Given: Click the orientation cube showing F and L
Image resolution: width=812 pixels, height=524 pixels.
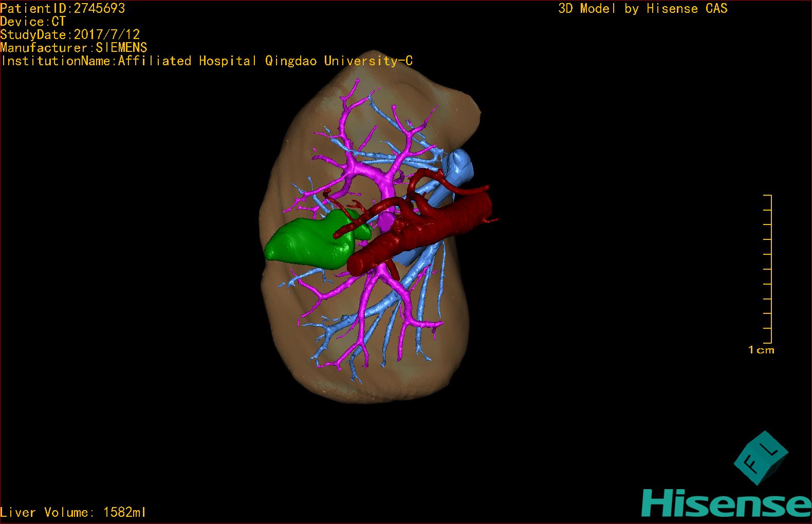Looking at the screenshot, I should 761,458.
